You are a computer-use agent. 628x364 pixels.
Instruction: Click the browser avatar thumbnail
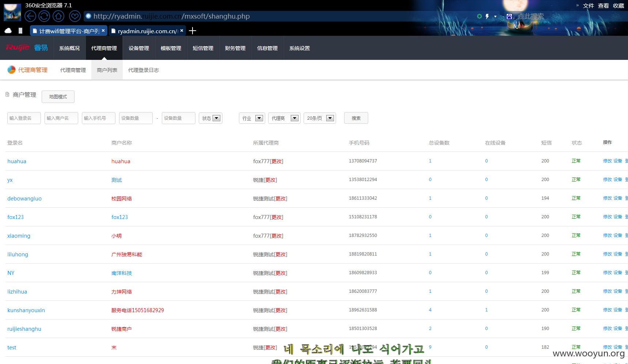(x=12, y=12)
